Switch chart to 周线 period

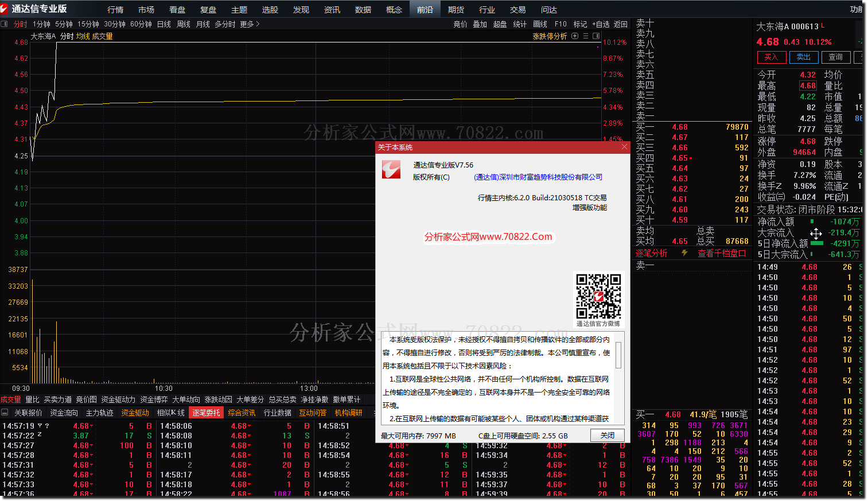click(184, 24)
